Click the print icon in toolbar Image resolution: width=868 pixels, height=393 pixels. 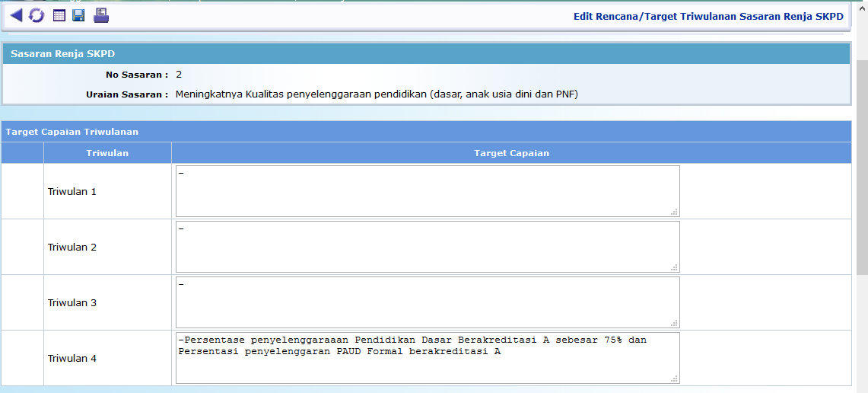[x=101, y=15]
